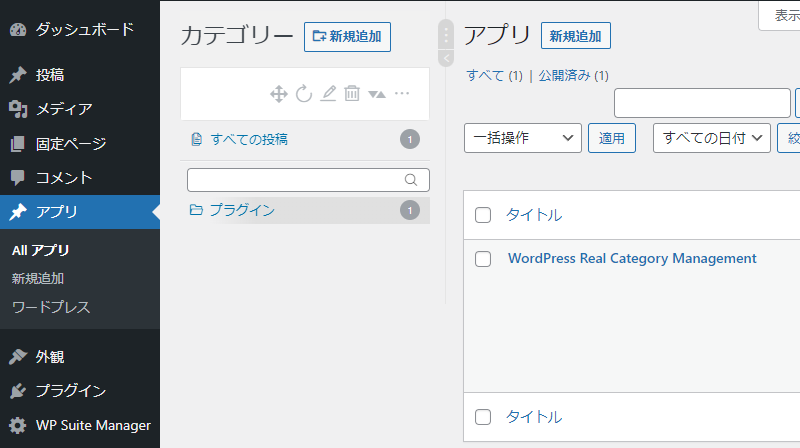Open the three-dots more menu in category toolbar
Image resolution: width=800 pixels, height=448 pixels.
pos(402,93)
